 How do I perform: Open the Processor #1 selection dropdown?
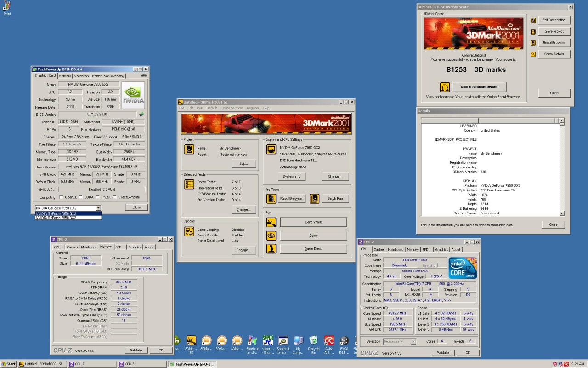pos(413,341)
